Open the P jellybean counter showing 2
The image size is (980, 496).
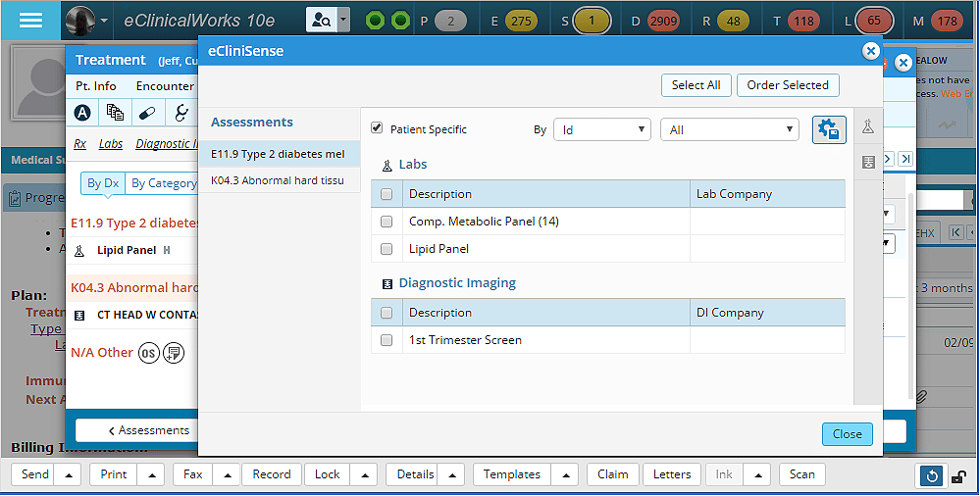click(450, 22)
